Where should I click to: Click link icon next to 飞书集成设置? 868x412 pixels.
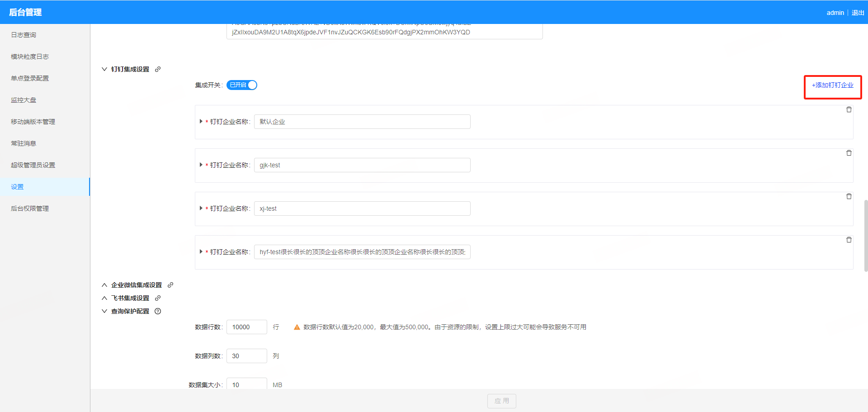pyautogui.click(x=158, y=298)
